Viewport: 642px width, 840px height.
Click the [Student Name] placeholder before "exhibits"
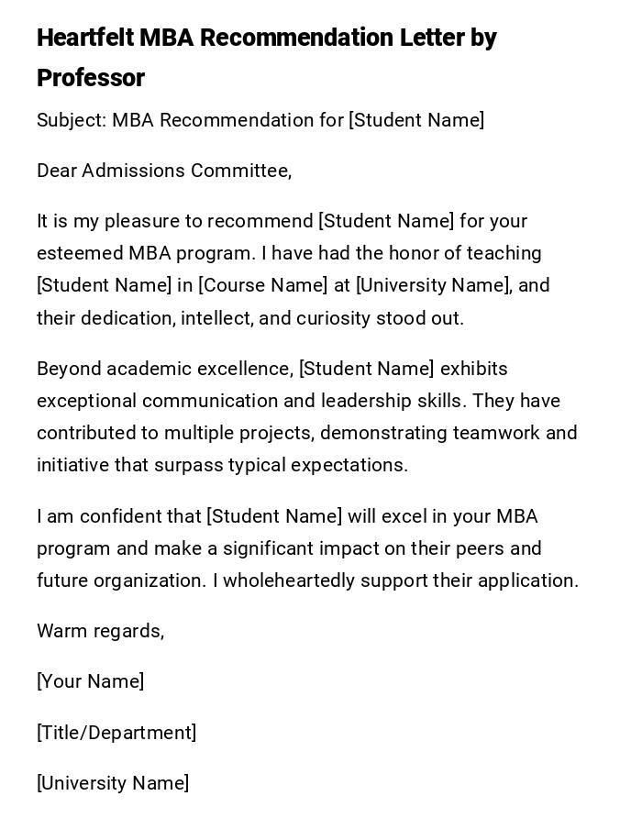[x=367, y=369]
